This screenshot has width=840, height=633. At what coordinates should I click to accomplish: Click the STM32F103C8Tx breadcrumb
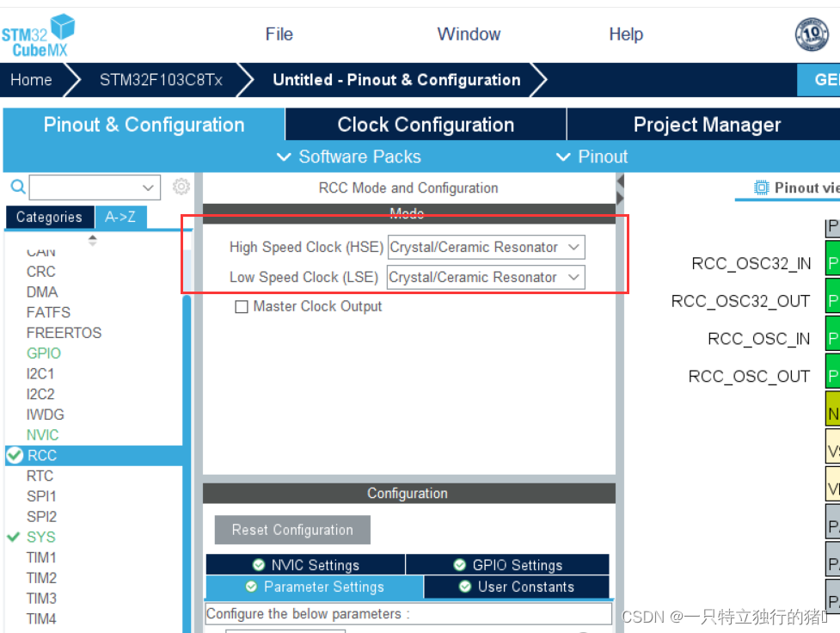point(161,80)
